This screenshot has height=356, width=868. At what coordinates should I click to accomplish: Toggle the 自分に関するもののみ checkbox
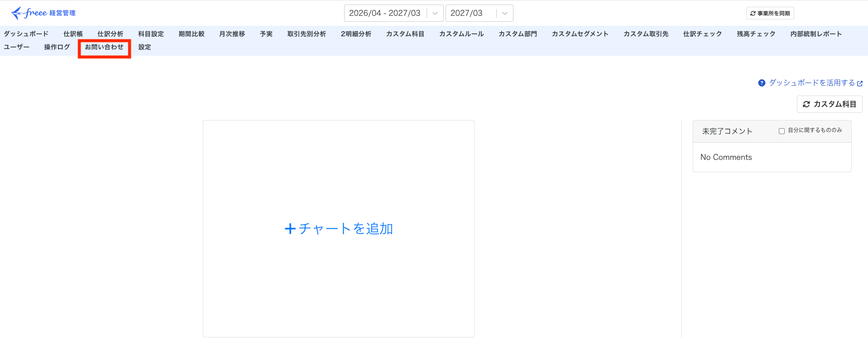pyautogui.click(x=782, y=131)
